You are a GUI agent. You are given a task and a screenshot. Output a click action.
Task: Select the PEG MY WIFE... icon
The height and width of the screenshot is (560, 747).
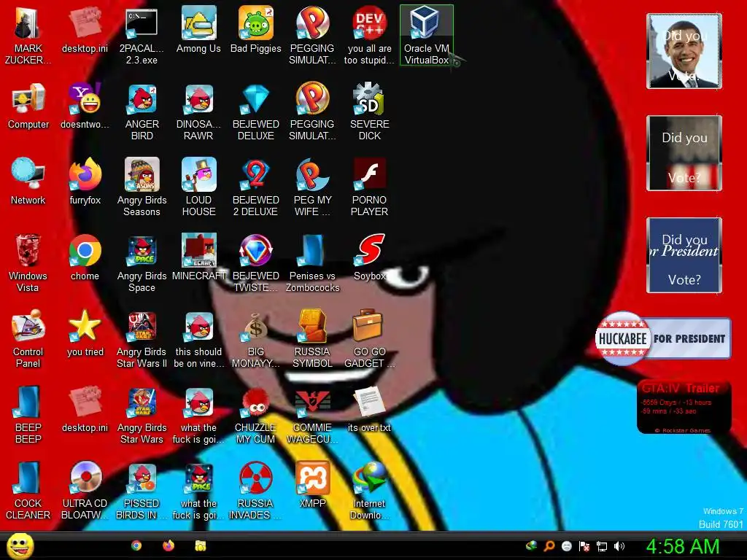point(312,187)
